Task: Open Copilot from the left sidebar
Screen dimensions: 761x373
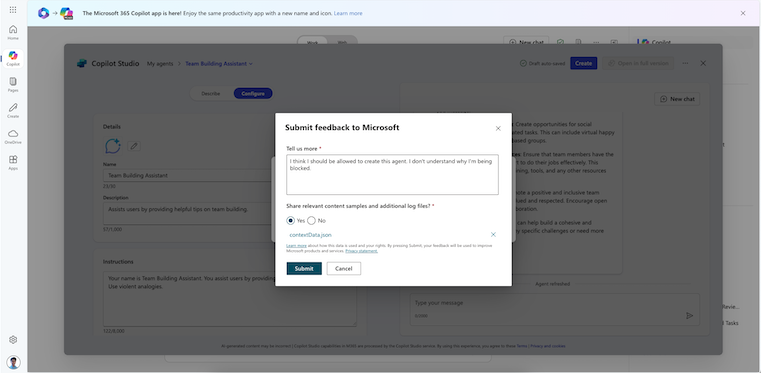Action: click(13, 58)
